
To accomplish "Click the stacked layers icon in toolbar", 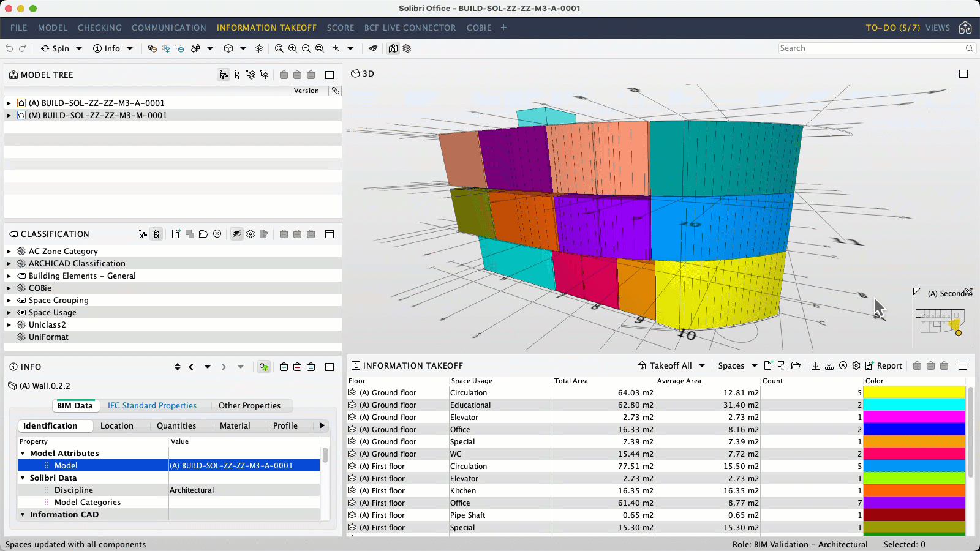I will pos(407,48).
